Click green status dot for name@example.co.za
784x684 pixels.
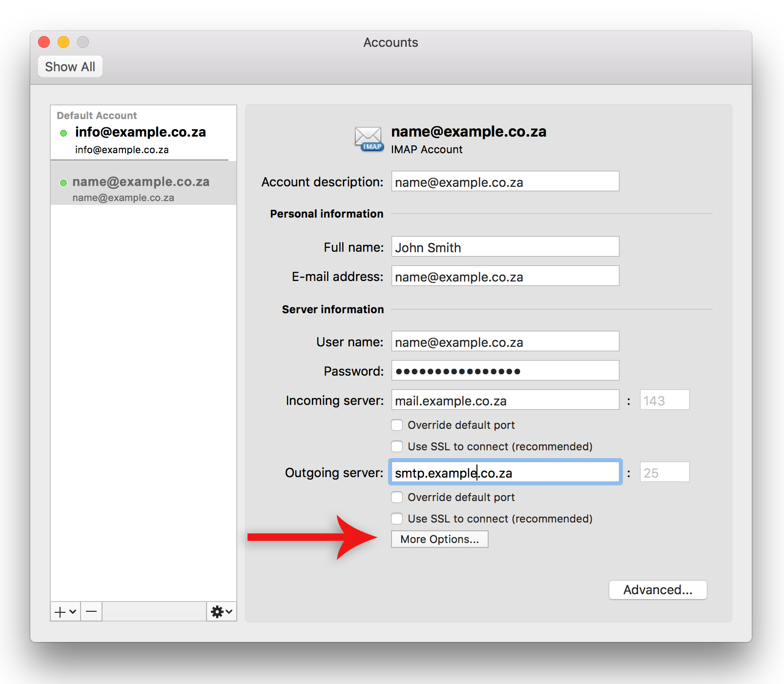pyautogui.click(x=63, y=183)
